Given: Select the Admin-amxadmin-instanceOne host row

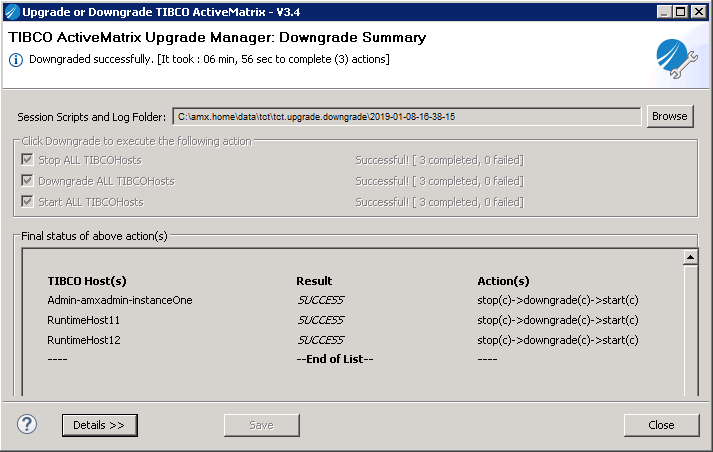Looking at the screenshot, I should (x=120, y=300).
